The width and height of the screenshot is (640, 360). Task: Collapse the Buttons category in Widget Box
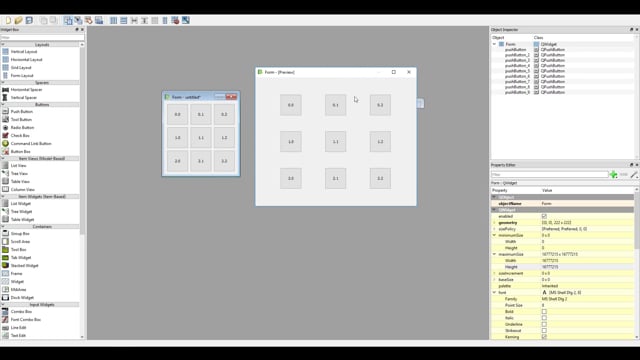click(3, 104)
